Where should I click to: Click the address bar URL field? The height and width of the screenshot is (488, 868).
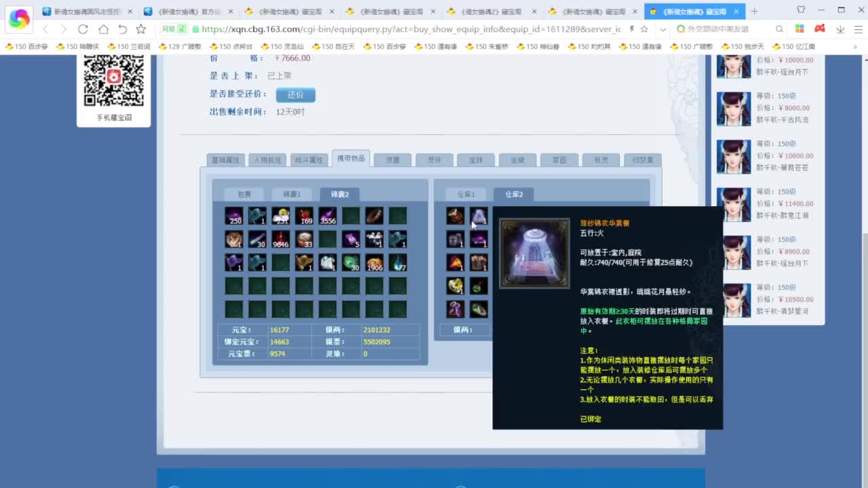click(411, 29)
